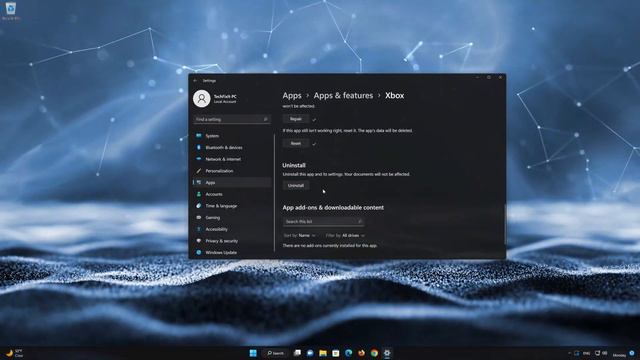The image size is (640, 360).
Task: Launch Google Chrome from the taskbar
Action: tap(374, 353)
